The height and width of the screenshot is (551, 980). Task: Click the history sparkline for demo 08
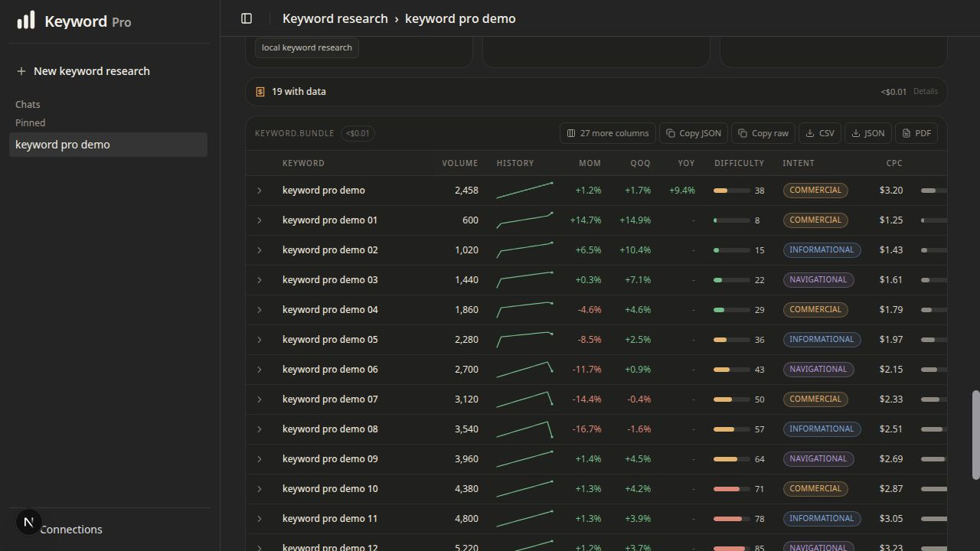pyautogui.click(x=525, y=429)
